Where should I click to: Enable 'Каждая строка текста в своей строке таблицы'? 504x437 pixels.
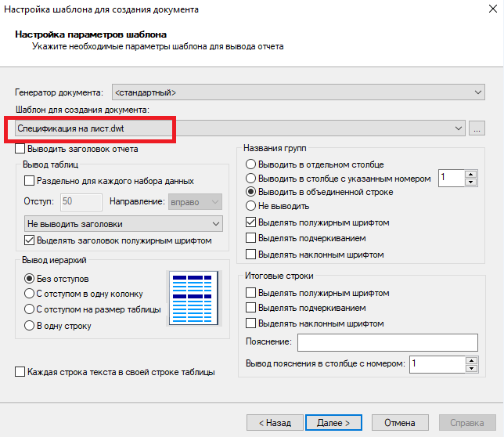click(21, 373)
